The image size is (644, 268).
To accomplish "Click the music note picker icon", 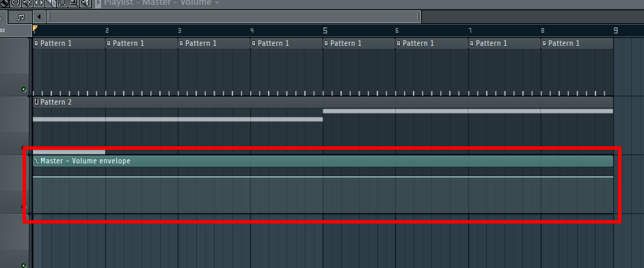I will pyautogui.click(x=21, y=17).
